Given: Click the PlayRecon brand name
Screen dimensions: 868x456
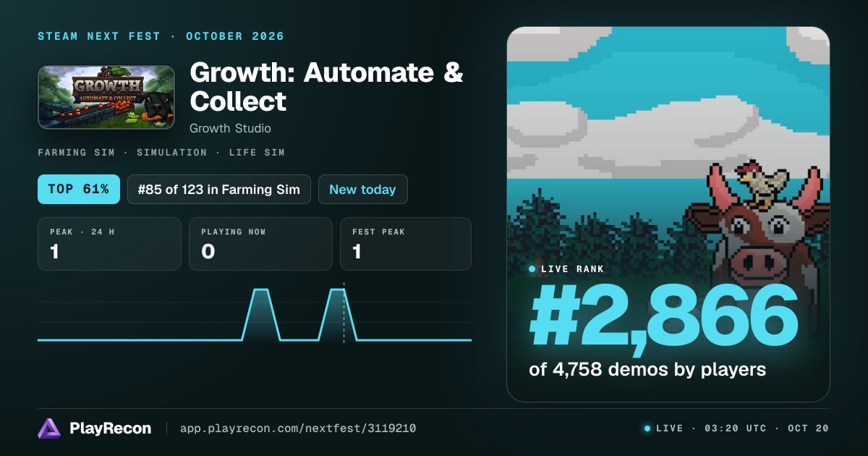Looking at the screenshot, I should point(111,428).
